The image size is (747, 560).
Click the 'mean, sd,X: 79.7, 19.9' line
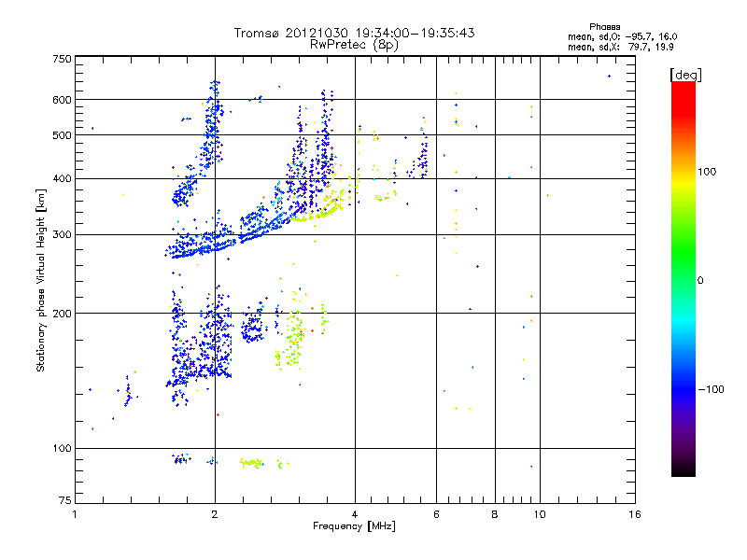point(620,47)
